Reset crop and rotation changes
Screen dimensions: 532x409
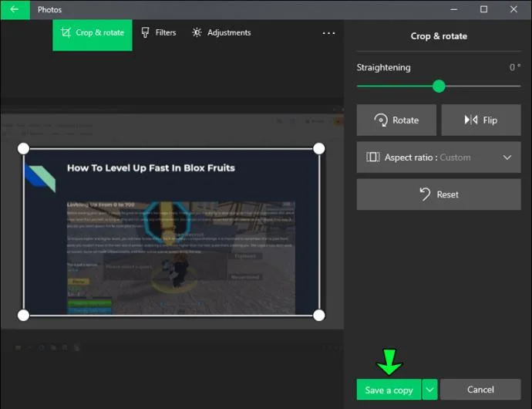[x=439, y=194]
